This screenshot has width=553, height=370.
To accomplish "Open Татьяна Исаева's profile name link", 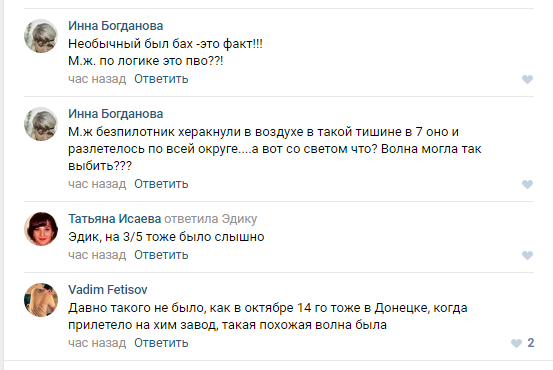I will click(x=115, y=219).
